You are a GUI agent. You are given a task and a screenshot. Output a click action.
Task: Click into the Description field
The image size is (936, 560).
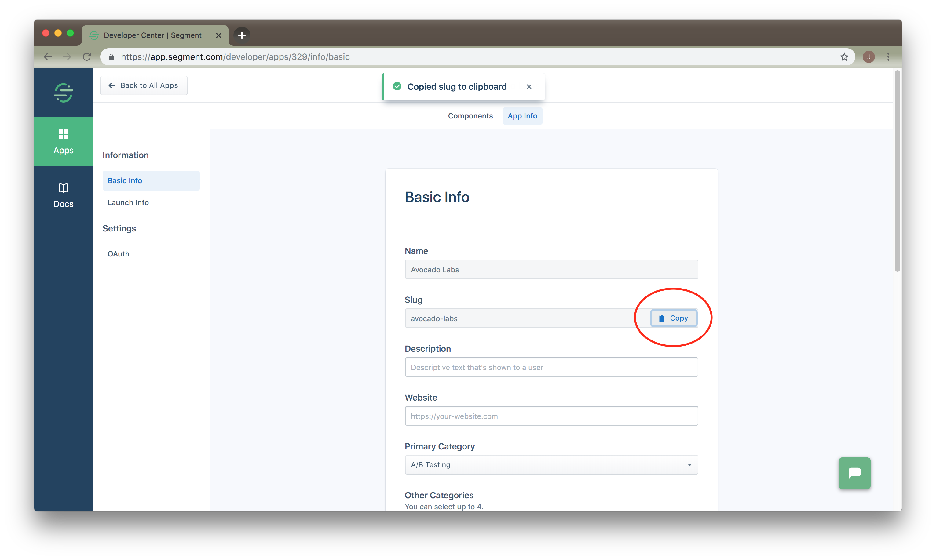(x=551, y=367)
